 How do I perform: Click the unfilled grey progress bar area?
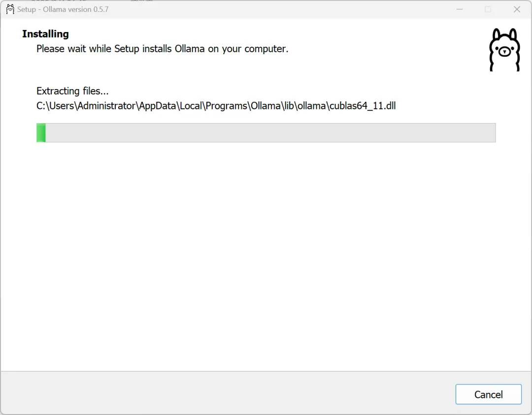270,133
